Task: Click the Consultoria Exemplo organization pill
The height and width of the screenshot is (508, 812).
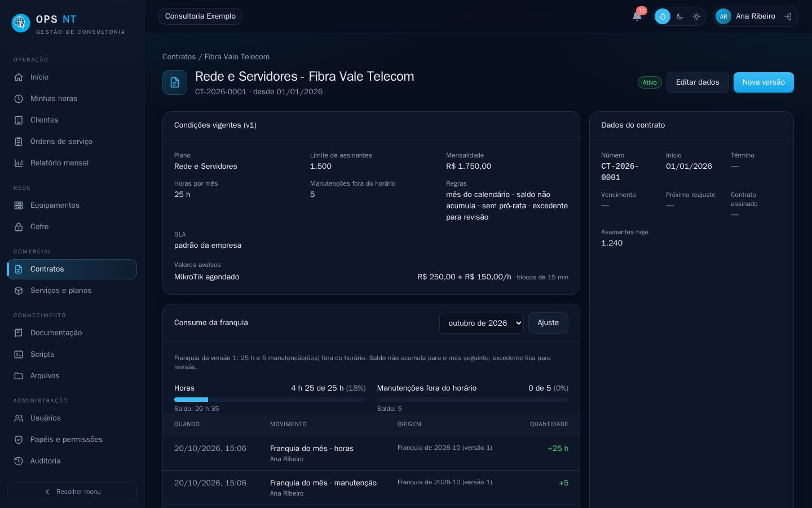Action: [200, 16]
